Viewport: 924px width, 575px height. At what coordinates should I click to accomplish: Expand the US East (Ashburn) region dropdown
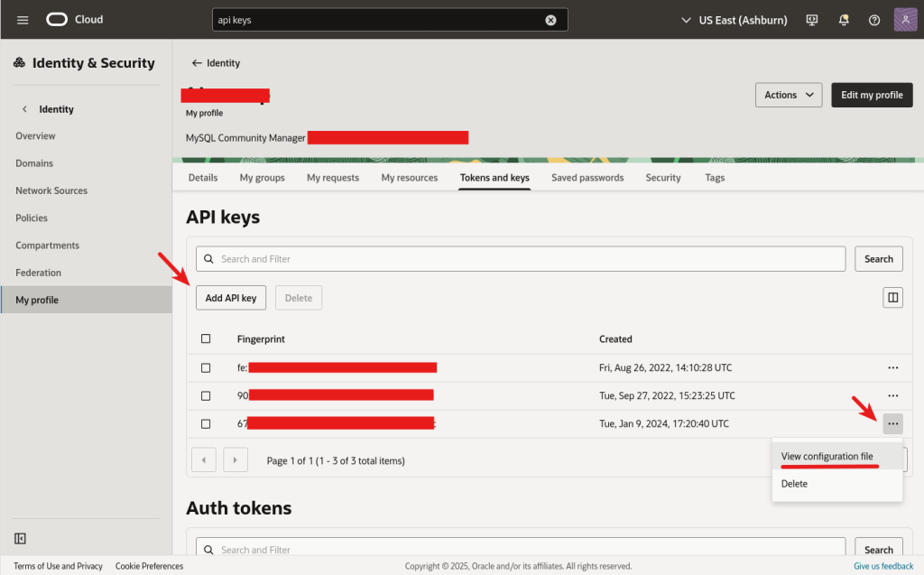[732, 20]
